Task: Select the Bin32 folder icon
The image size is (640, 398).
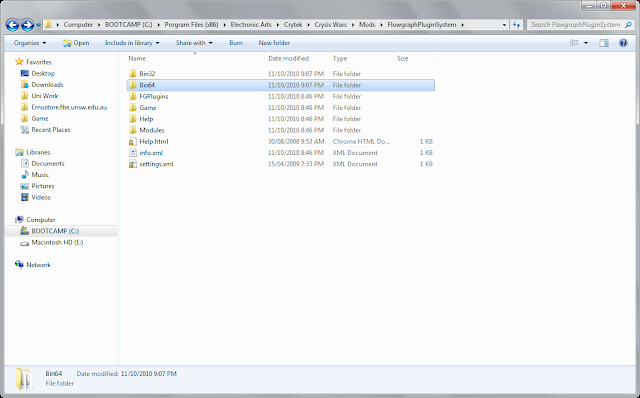Action: click(132, 74)
